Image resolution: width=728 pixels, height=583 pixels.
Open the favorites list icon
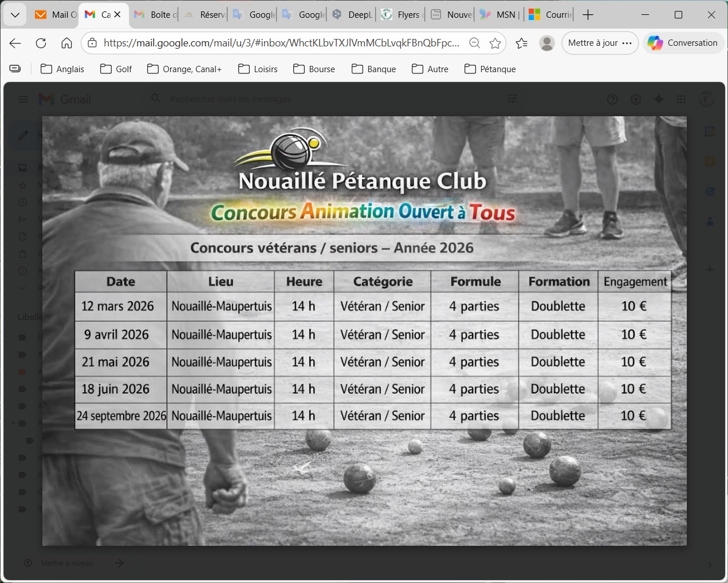click(521, 43)
